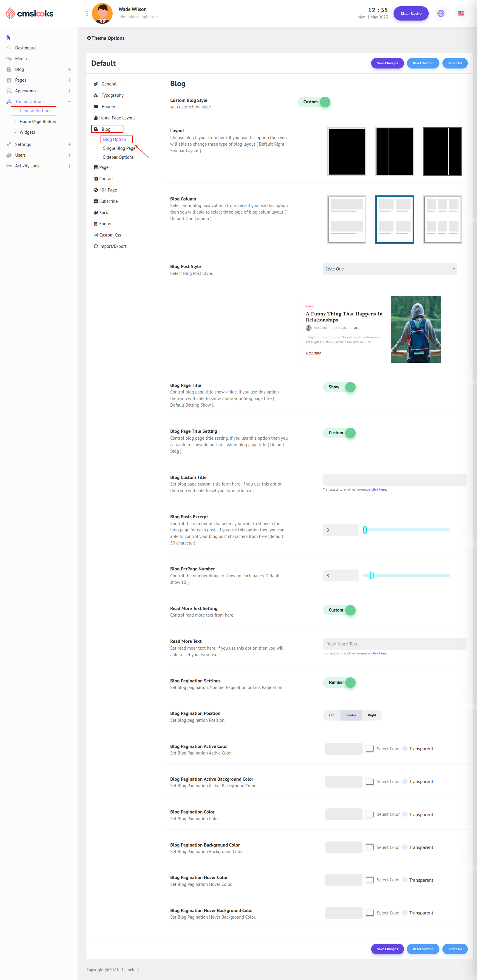Screen dimensions: 477x980
Task: Open the US flag language selector
Action: 460,13
